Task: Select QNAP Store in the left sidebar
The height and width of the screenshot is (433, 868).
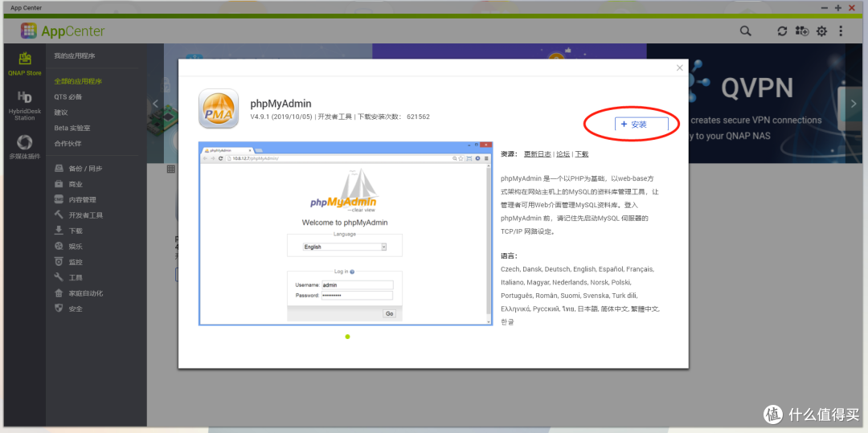Action: [25, 63]
